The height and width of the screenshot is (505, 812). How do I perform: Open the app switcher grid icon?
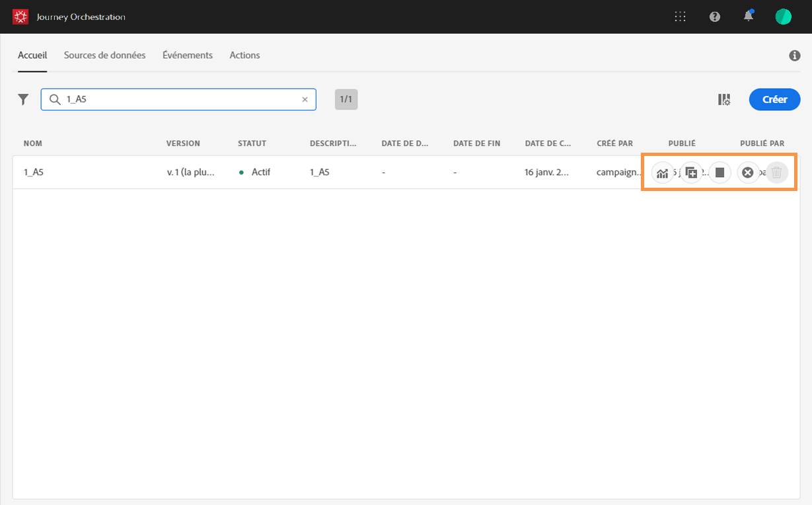[x=681, y=17]
